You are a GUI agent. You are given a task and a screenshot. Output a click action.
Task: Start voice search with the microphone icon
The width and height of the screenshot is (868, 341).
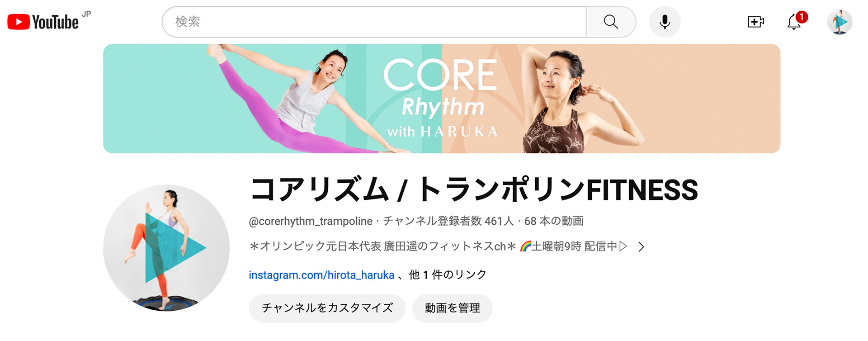point(665,22)
